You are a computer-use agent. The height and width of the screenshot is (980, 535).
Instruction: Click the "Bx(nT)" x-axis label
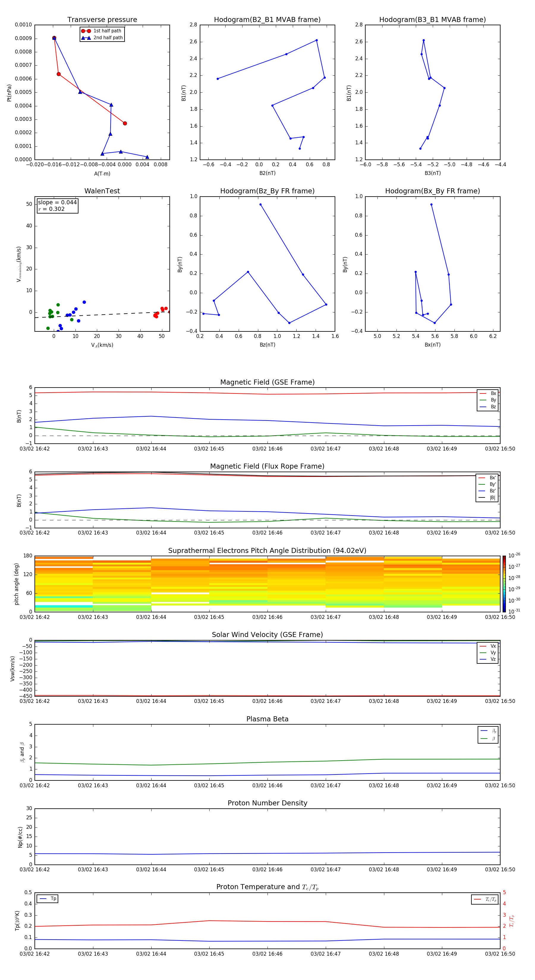point(432,345)
